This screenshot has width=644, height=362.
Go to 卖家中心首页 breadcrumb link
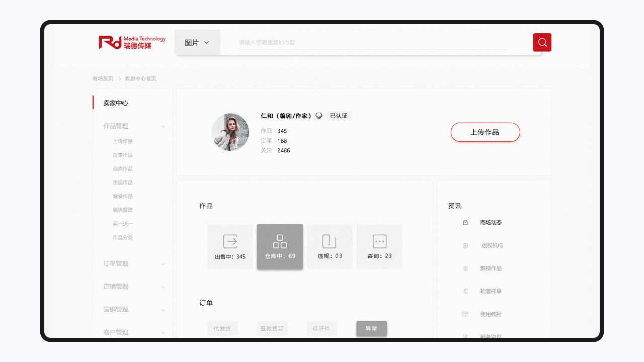coord(141,79)
